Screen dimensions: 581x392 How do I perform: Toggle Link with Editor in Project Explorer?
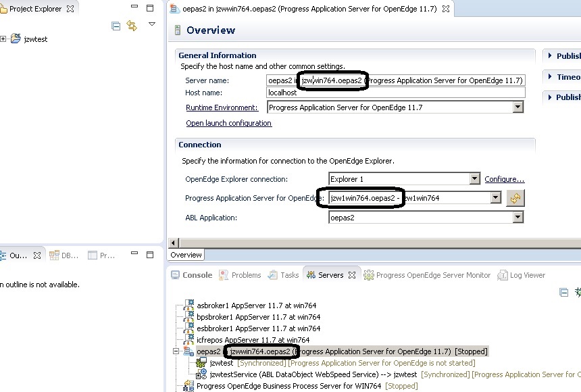point(132,25)
